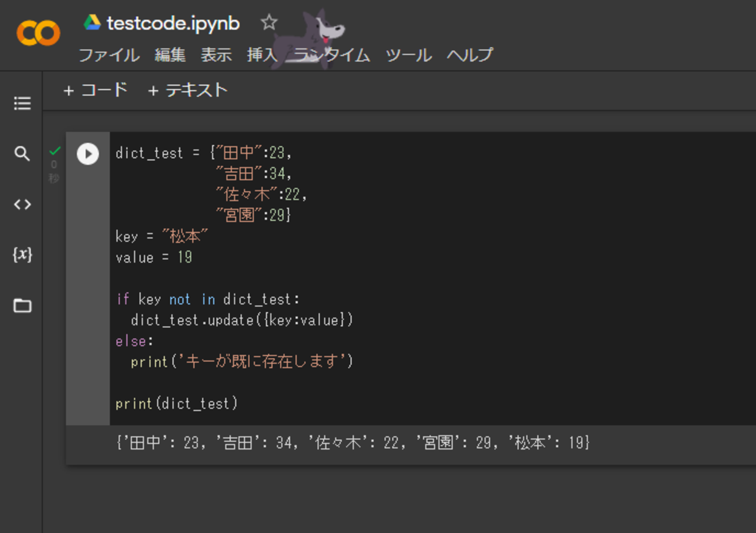The width and height of the screenshot is (756, 533).
Task: Open the ファイル menu
Action: coord(109,55)
